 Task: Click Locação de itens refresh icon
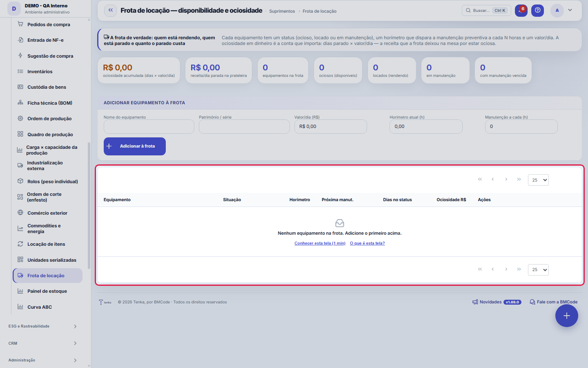(20, 244)
